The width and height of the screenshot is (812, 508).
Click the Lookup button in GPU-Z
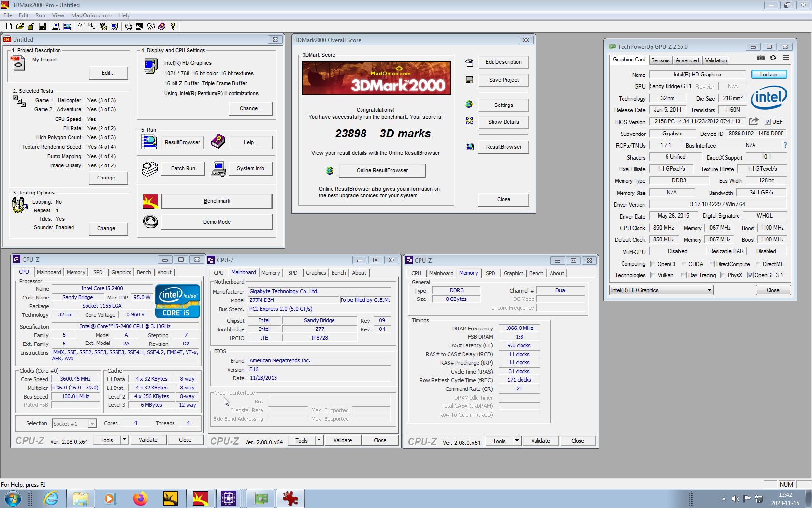tap(768, 75)
